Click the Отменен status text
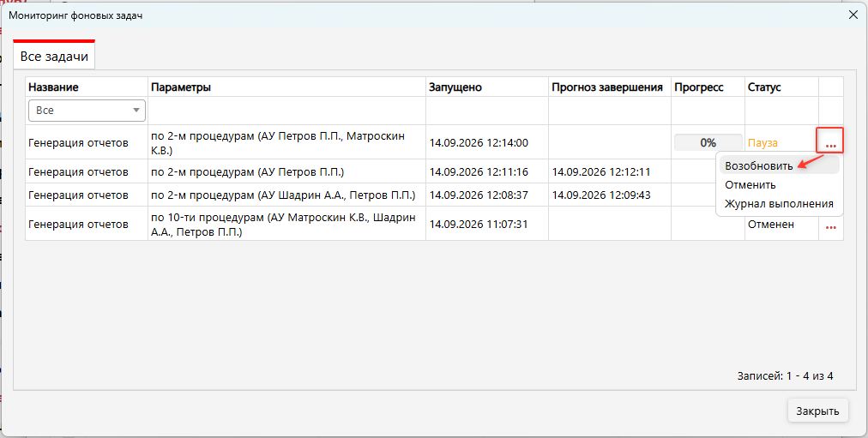The width and height of the screenshot is (868, 438). [x=770, y=224]
